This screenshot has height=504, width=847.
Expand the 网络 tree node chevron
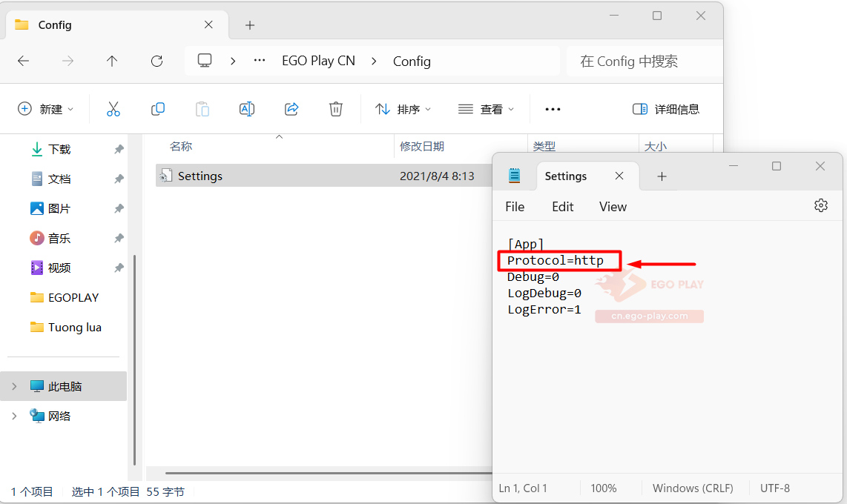coord(14,416)
